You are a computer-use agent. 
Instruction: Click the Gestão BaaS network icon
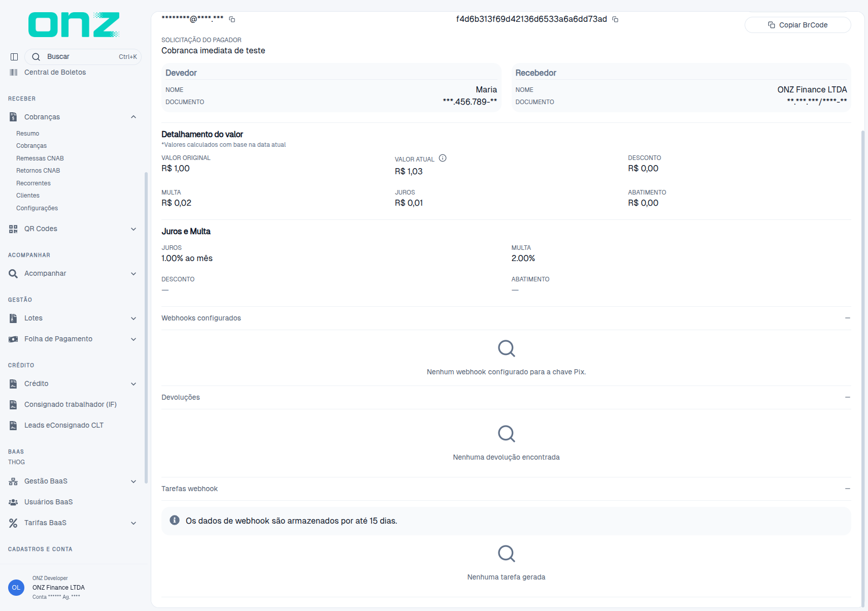coord(13,481)
